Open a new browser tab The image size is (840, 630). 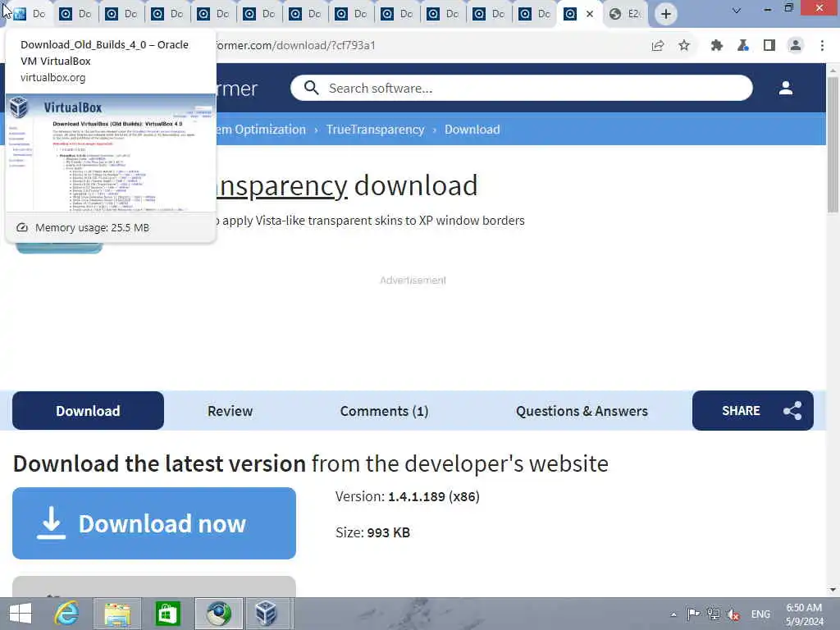pyautogui.click(x=665, y=14)
